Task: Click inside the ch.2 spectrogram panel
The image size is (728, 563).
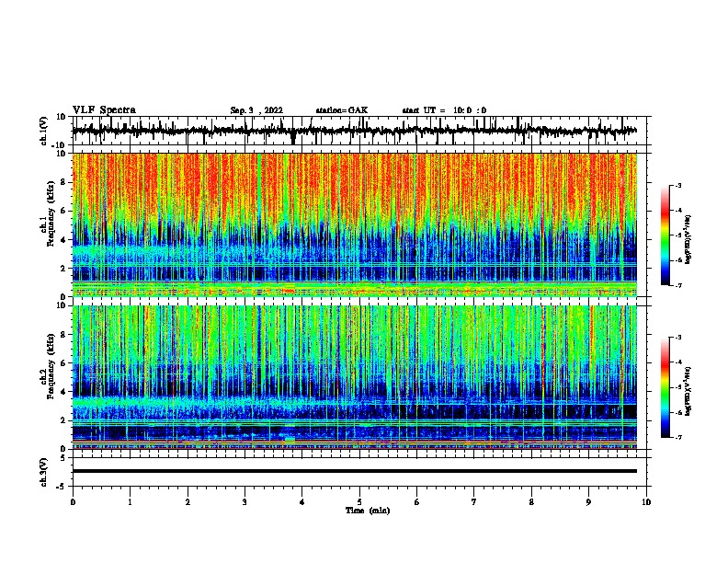Action: (x=355, y=377)
